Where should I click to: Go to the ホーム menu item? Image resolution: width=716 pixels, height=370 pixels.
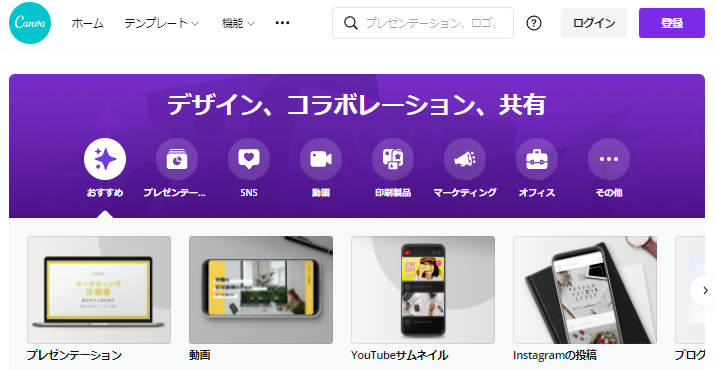88,23
